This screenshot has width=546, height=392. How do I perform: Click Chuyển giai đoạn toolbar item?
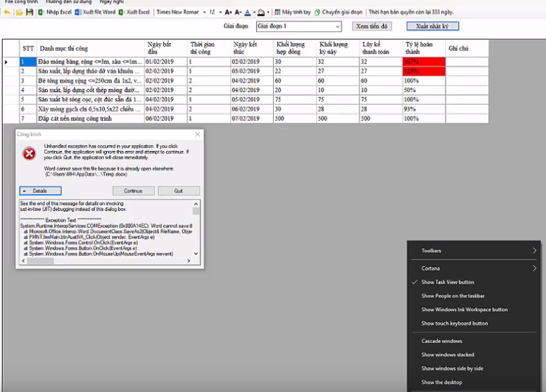click(x=338, y=12)
